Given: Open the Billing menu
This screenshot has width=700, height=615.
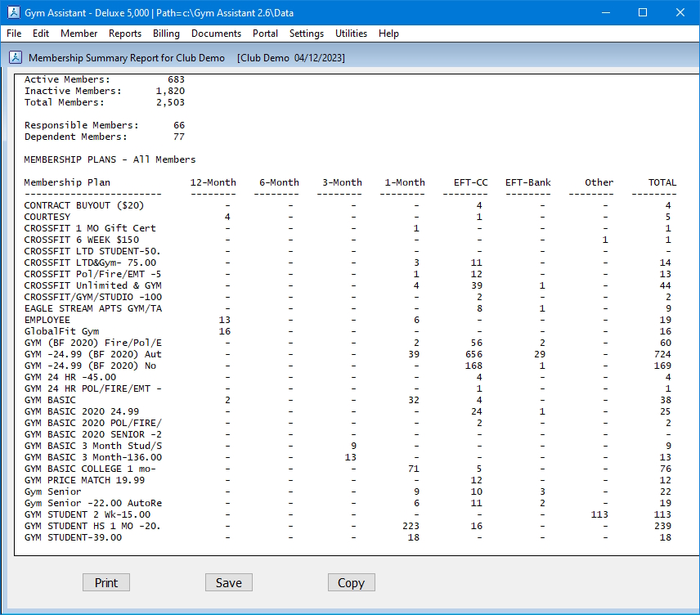Looking at the screenshot, I should (x=166, y=34).
